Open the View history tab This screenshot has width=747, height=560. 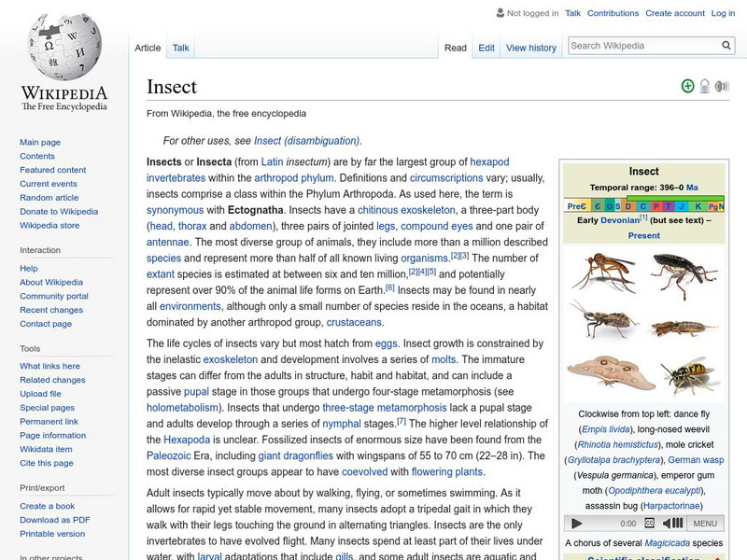pyautogui.click(x=530, y=47)
